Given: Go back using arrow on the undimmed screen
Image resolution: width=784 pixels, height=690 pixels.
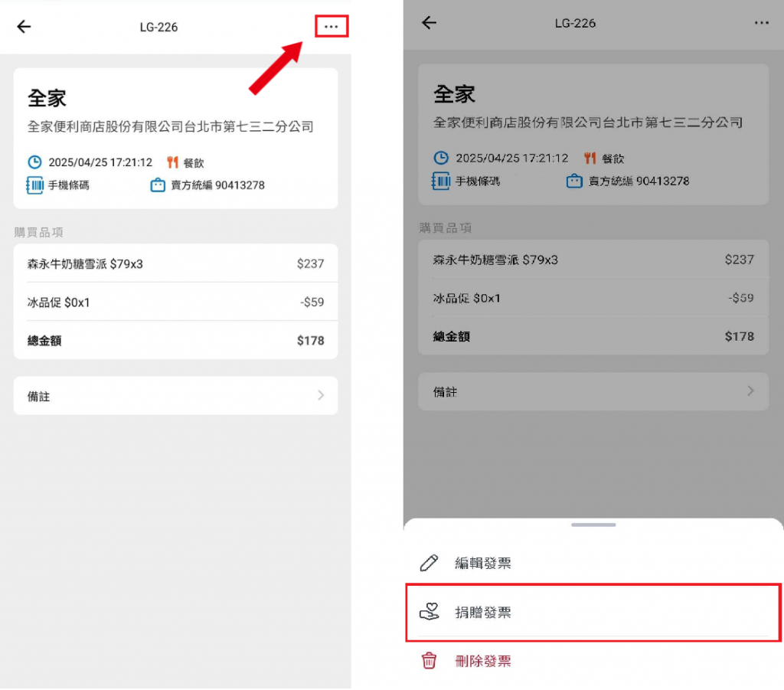Looking at the screenshot, I should click(x=24, y=27).
